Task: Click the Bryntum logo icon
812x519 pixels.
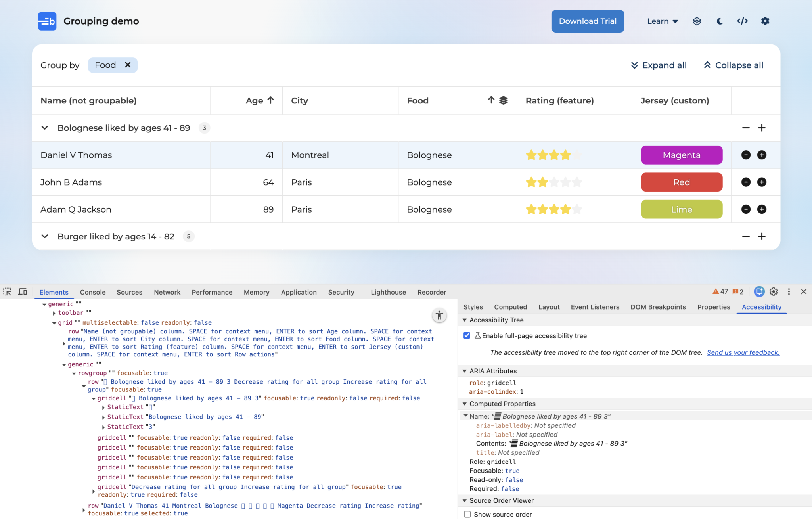Action: tap(47, 21)
